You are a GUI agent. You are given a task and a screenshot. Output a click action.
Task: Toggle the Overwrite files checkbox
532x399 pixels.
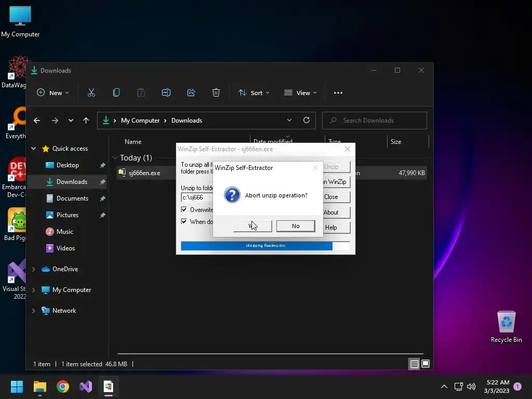pyautogui.click(x=184, y=209)
